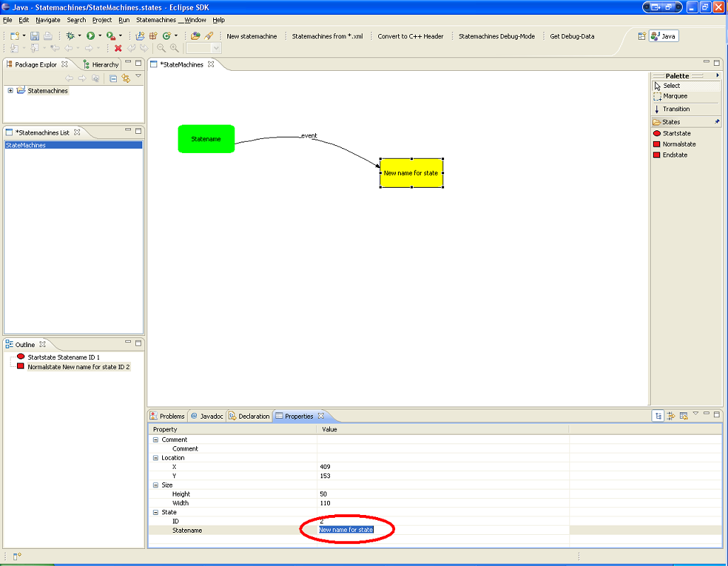The height and width of the screenshot is (566, 728).
Task: Click the External Tools run icon
Action: click(110, 35)
